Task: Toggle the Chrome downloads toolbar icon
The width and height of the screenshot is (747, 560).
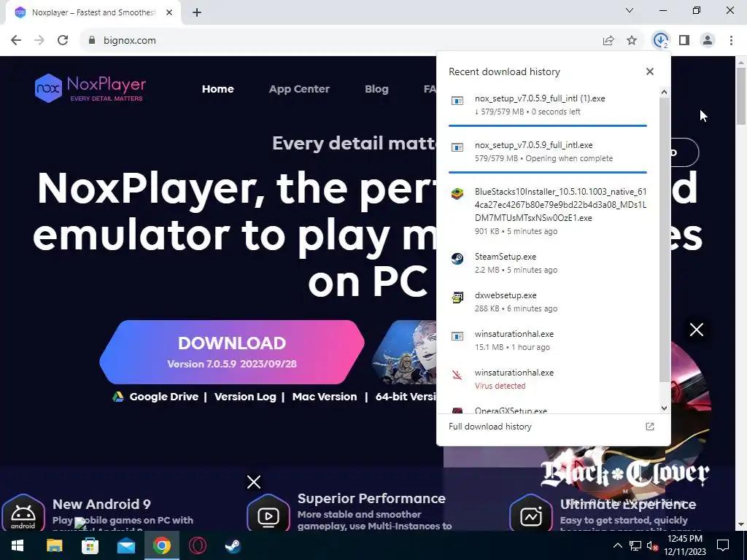Action: pyautogui.click(x=660, y=41)
